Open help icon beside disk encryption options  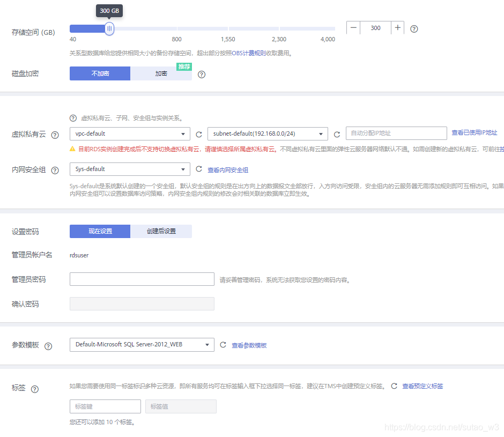(x=202, y=75)
